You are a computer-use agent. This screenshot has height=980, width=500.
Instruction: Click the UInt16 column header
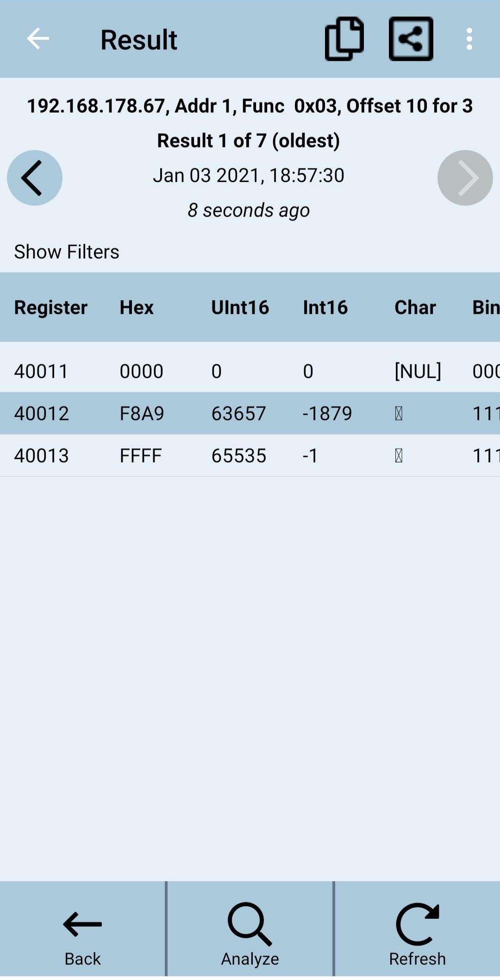[x=240, y=307]
